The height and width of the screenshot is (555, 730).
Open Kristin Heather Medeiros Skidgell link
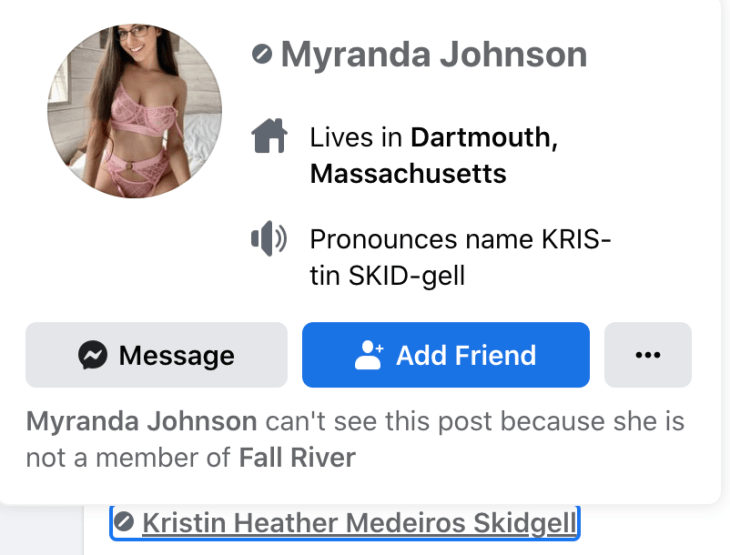point(359,522)
